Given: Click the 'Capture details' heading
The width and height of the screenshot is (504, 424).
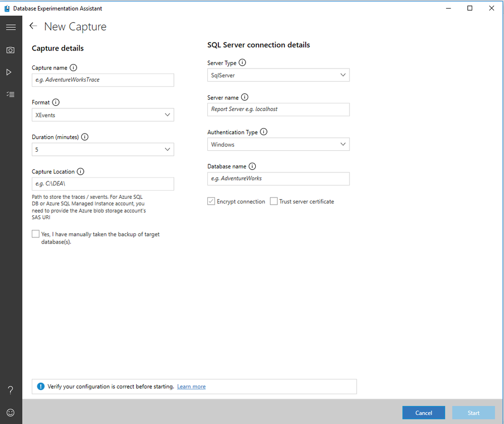Looking at the screenshot, I should 58,48.
